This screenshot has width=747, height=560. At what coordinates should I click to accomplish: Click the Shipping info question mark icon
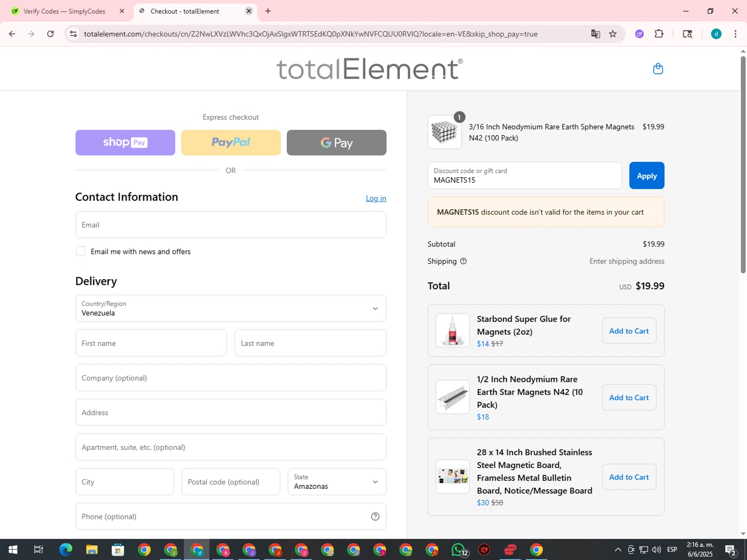463,261
